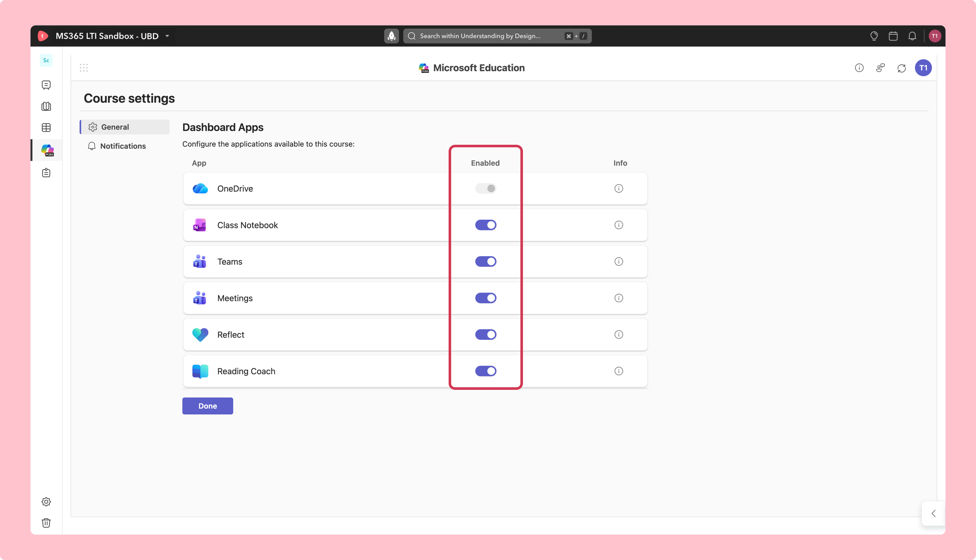Open the trash icon in left sidebar
Viewport: 976px width, 560px height.
(46, 523)
